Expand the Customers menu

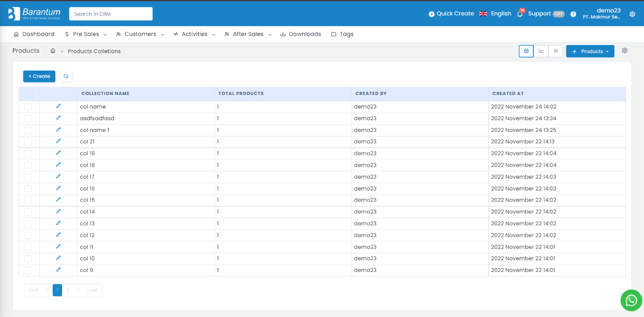(140, 34)
